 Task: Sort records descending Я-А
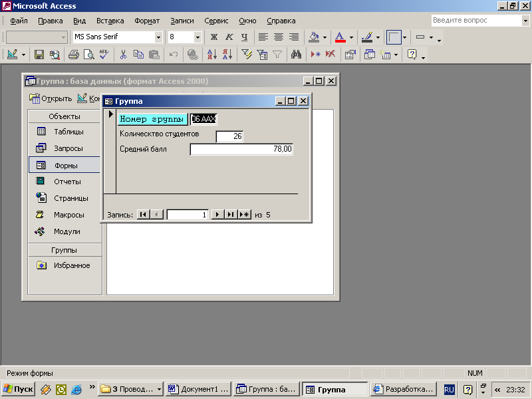(227, 55)
